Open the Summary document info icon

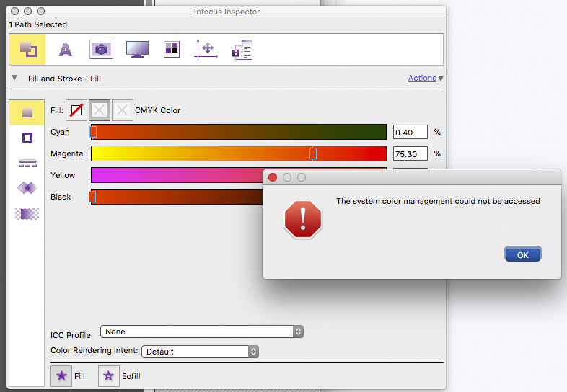point(242,50)
